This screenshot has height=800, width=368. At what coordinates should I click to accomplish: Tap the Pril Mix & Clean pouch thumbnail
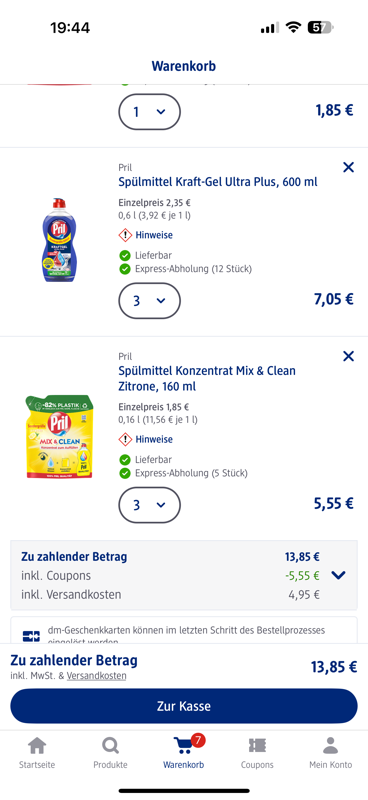[x=60, y=437]
